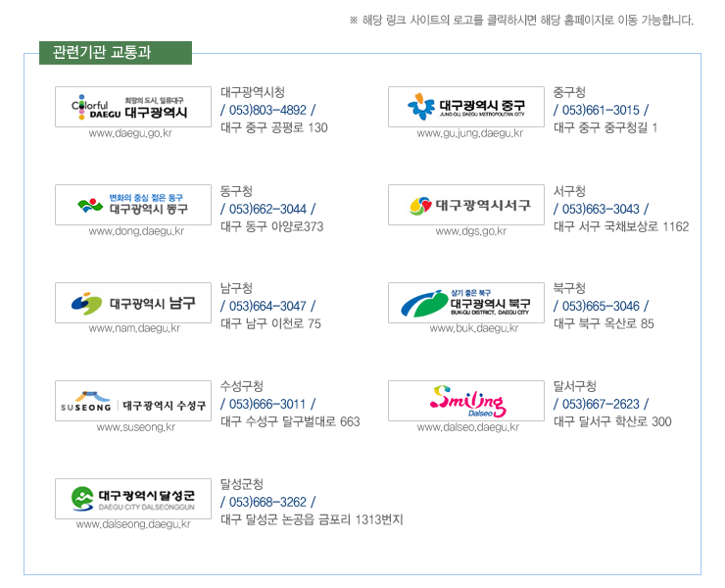Select the 남구청 heading
Viewport: 725px width, 588px height.
pyautogui.click(x=236, y=288)
